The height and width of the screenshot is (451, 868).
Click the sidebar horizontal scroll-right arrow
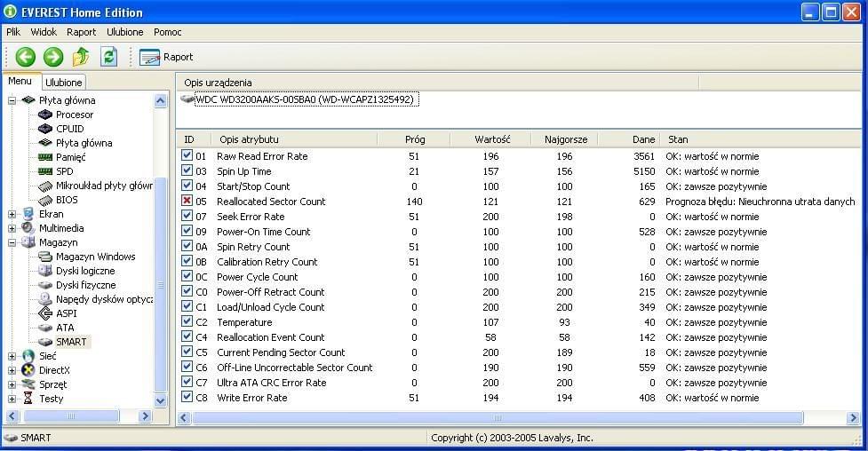pos(145,415)
